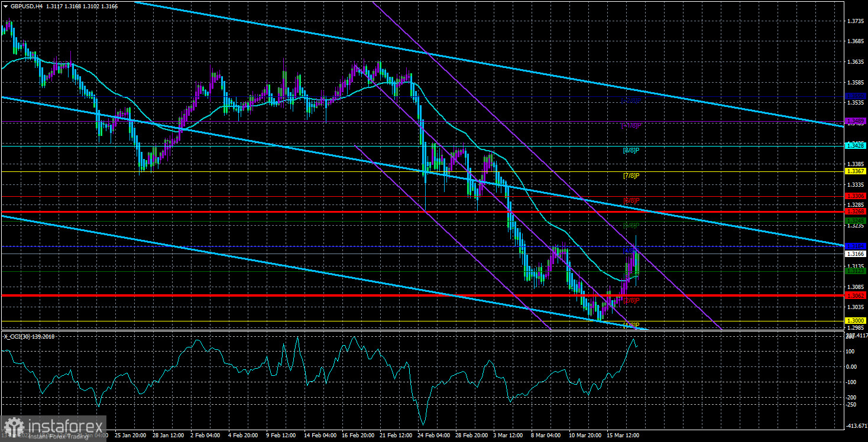Click the 1.3000 yellow price tag
Screen dimensions: 868x442
click(856, 321)
